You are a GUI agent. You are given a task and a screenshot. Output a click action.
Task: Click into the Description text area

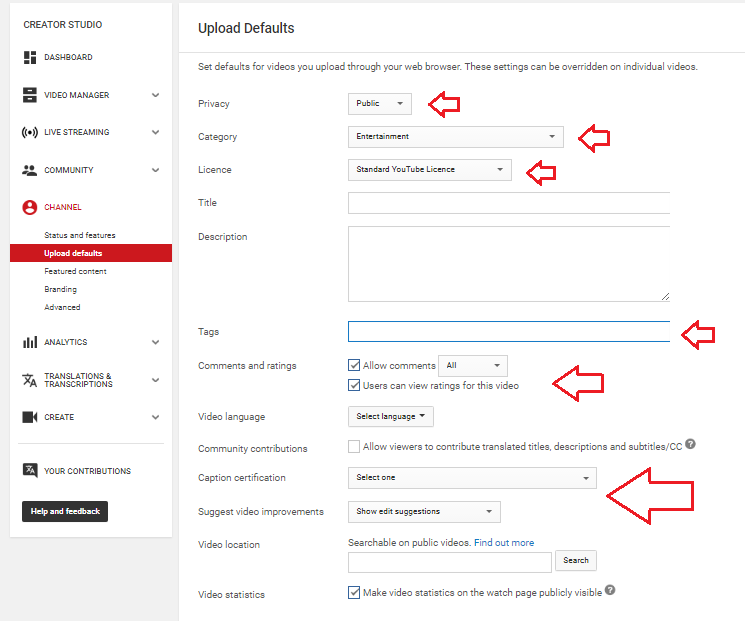509,264
